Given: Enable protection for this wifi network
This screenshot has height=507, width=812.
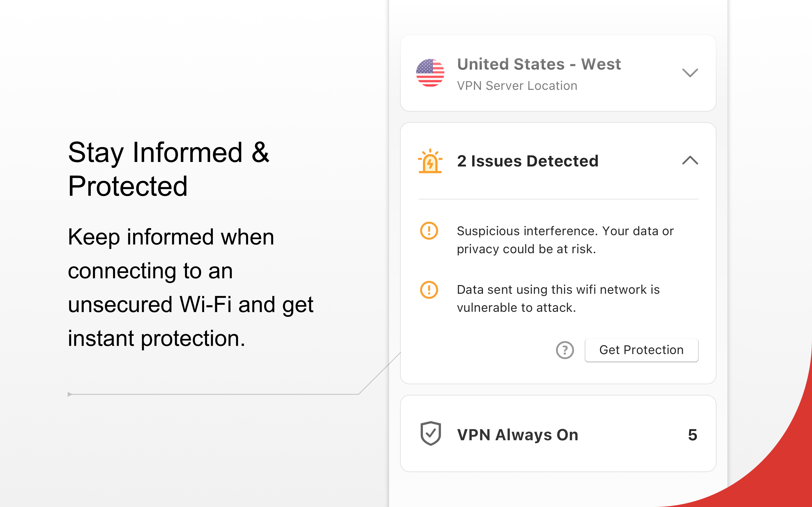Looking at the screenshot, I should pyautogui.click(x=641, y=350).
